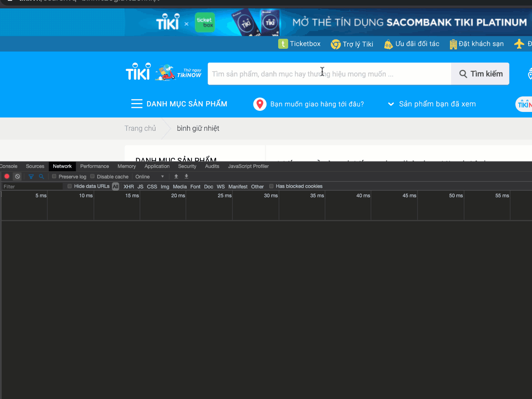
Task: Click the white Tiki logo in the header
Action: point(138,72)
